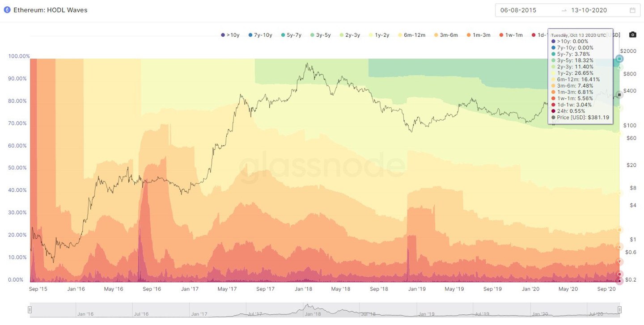Click the 1m-3m triangle marker on the chart edge

click(619, 246)
